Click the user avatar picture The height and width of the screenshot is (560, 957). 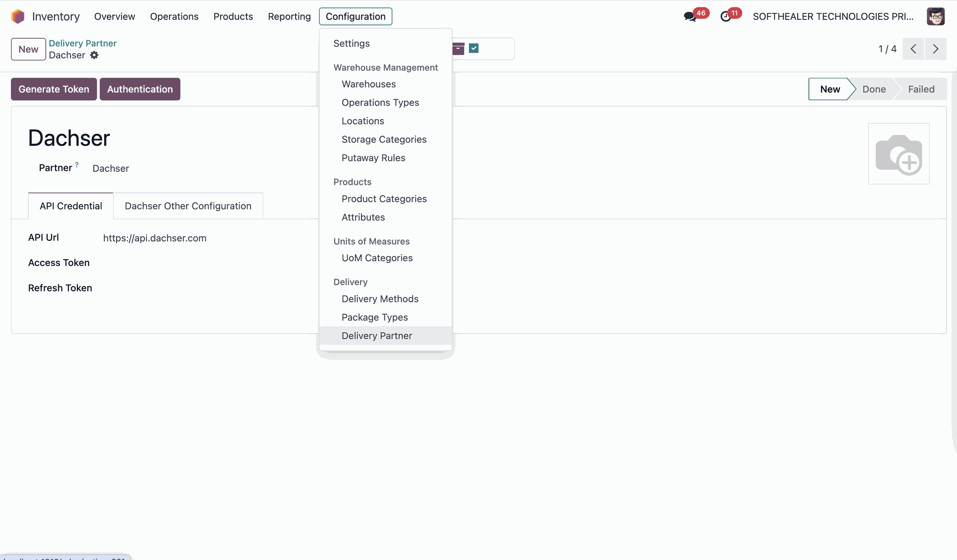[x=935, y=16]
